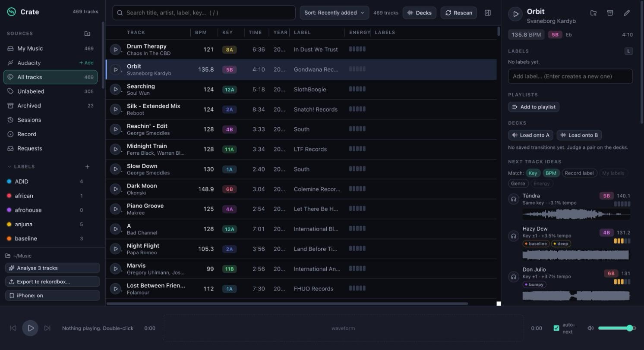The image size is (644, 350).
Task: Select the afrohouse label purple dot
Action: (x=9, y=210)
